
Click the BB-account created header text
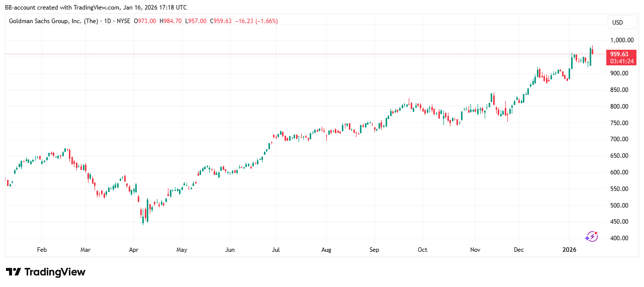(x=96, y=8)
